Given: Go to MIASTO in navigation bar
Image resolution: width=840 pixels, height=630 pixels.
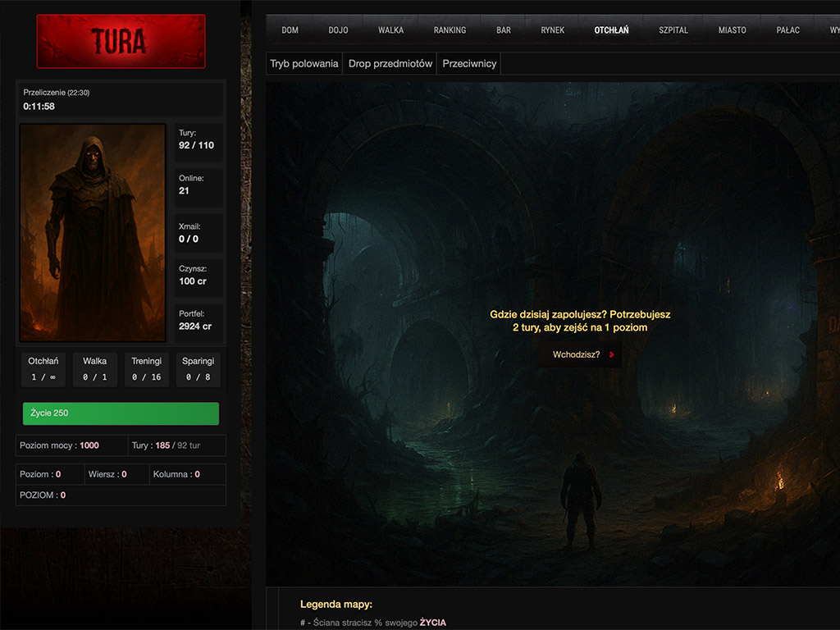Looking at the screenshot, I should [732, 30].
